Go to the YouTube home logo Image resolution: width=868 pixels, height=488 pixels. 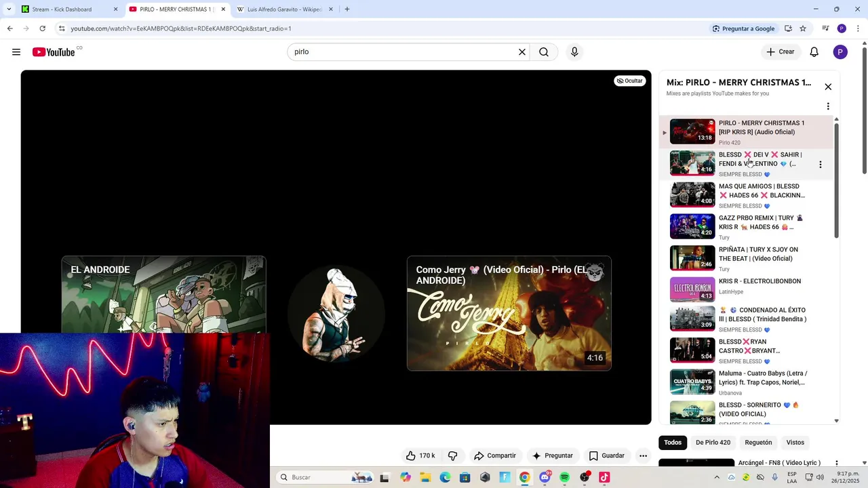pyautogui.click(x=54, y=52)
